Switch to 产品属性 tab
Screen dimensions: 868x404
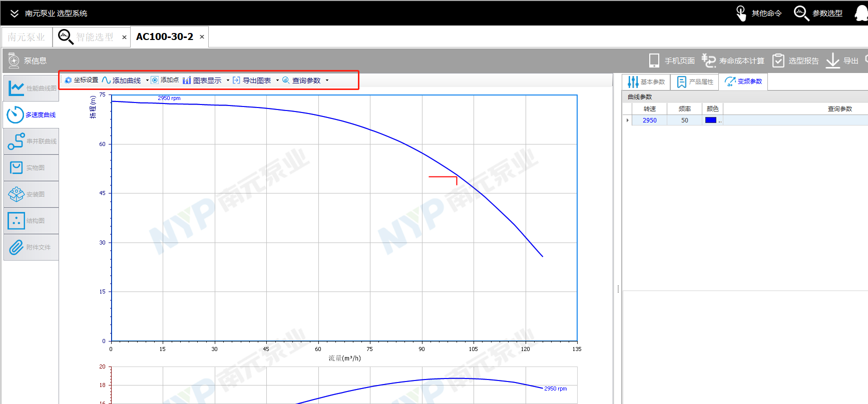[695, 81]
